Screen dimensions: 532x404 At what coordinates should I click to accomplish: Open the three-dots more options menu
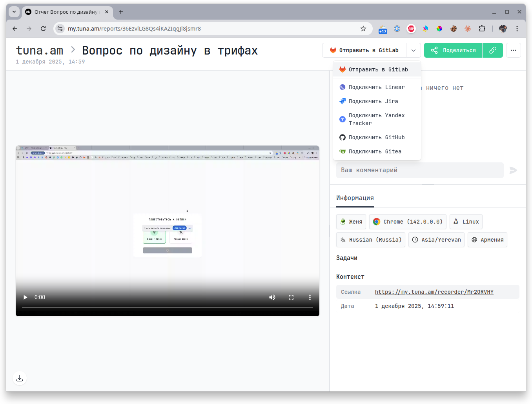pyautogui.click(x=513, y=50)
